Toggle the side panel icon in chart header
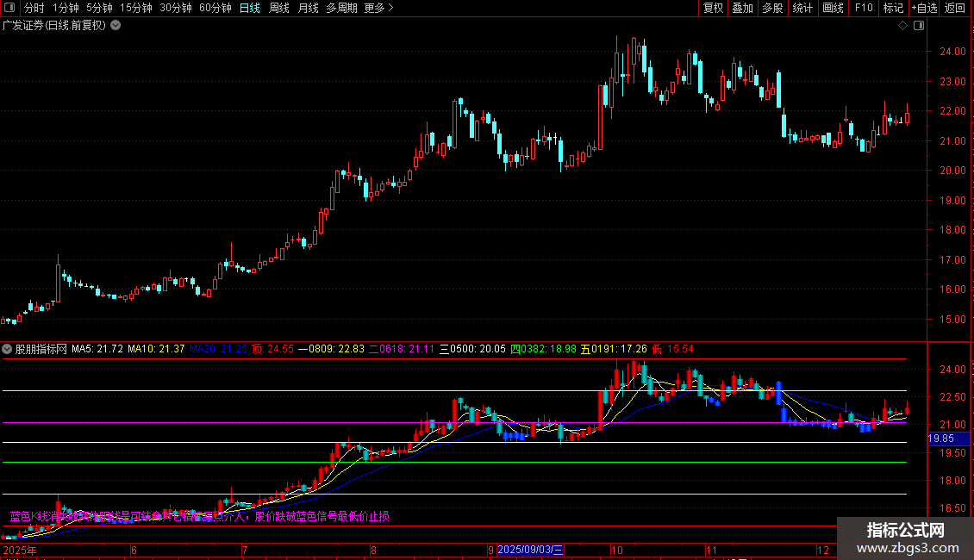This screenshot has height=560, width=974. pyautogui.click(x=919, y=26)
